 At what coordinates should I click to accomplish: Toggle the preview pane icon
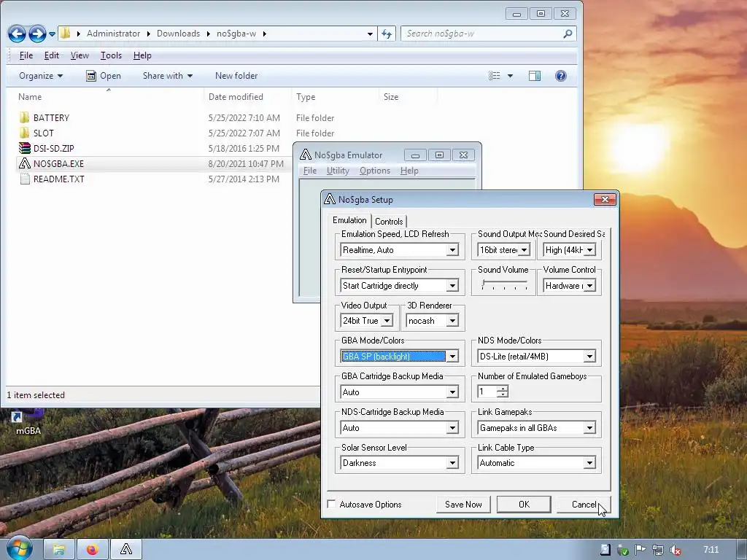tap(535, 76)
